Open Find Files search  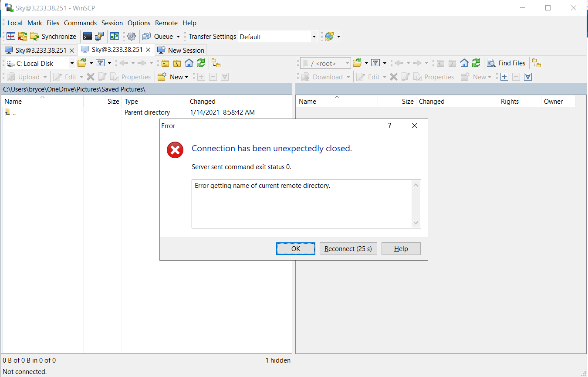507,63
